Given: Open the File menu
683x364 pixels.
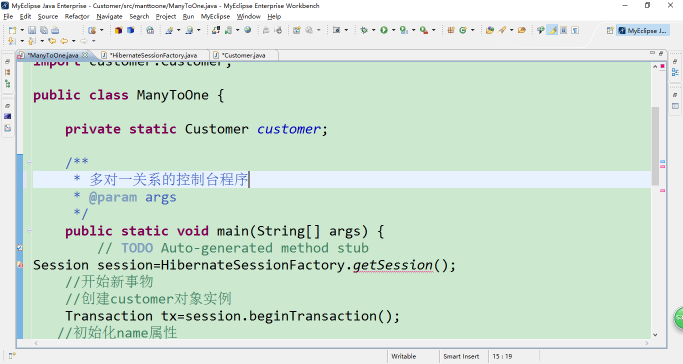Looking at the screenshot, I should click(8, 17).
